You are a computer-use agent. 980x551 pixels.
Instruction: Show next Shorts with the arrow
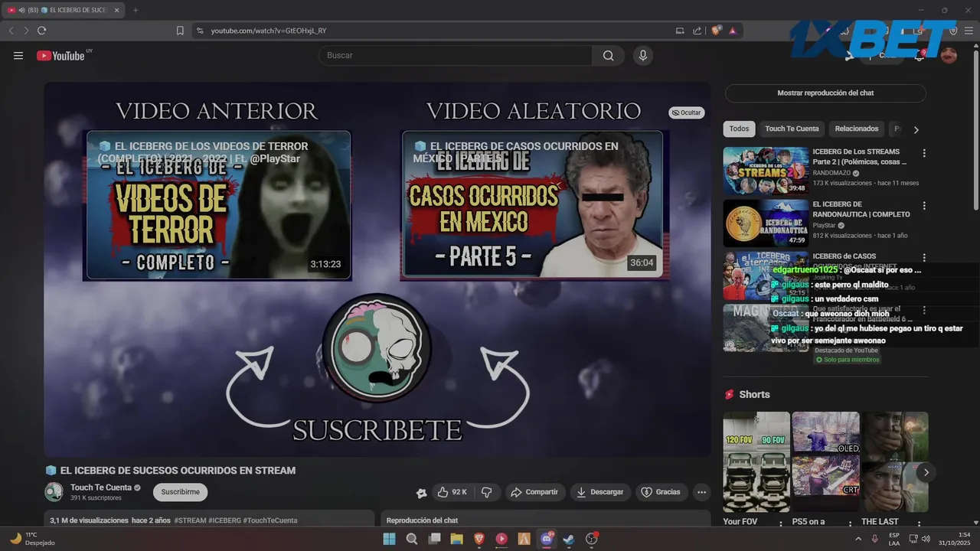point(926,472)
